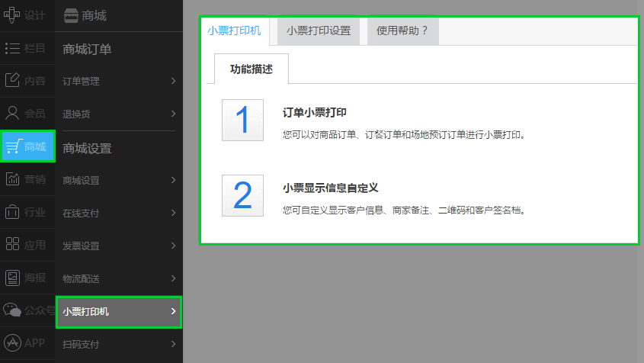The height and width of the screenshot is (363, 644).
Task: Select the 功能描述 sub-tab
Action: click(252, 69)
